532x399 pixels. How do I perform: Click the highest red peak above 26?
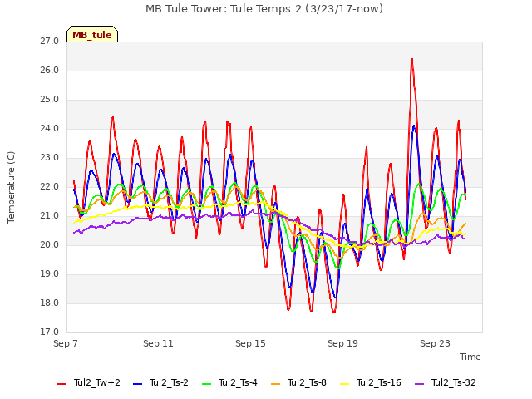pyautogui.click(x=412, y=59)
